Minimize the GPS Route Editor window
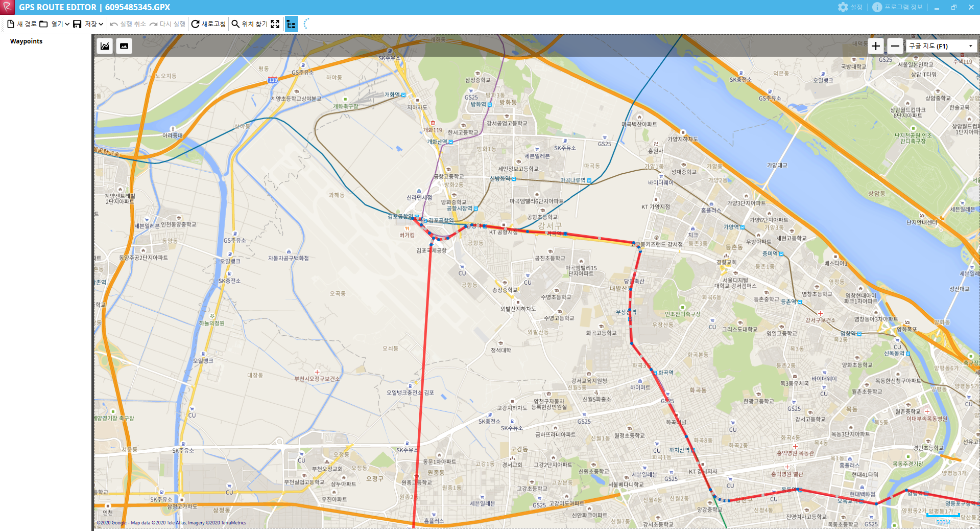980x531 pixels. [937, 7]
